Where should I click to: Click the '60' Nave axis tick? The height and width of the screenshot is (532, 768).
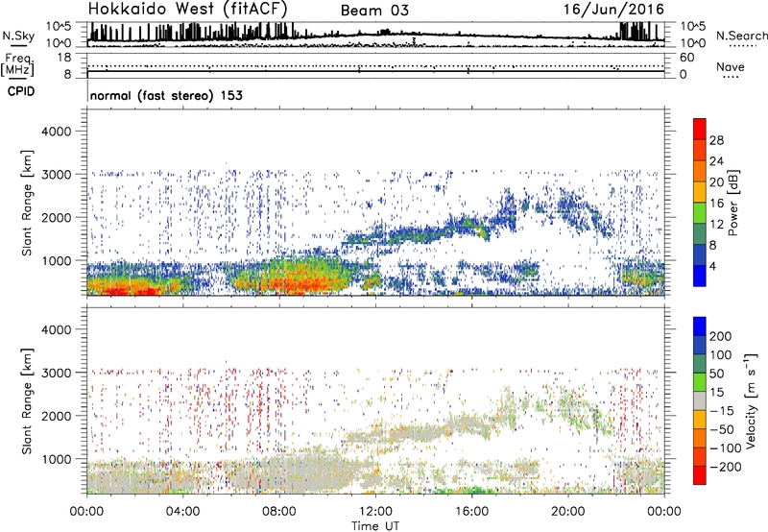tap(686, 58)
